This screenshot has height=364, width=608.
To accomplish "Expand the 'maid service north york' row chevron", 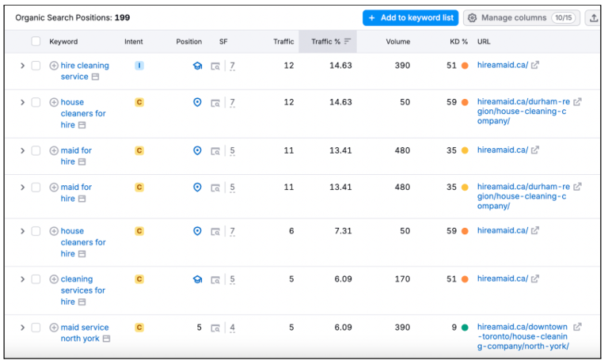I will click(22, 328).
